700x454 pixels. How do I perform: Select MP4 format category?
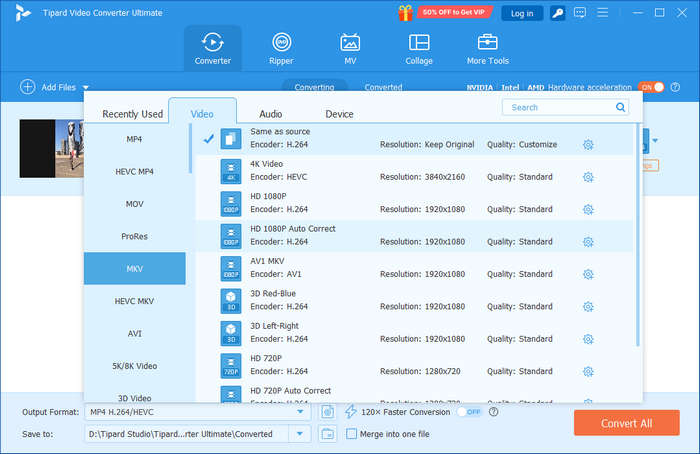(134, 139)
